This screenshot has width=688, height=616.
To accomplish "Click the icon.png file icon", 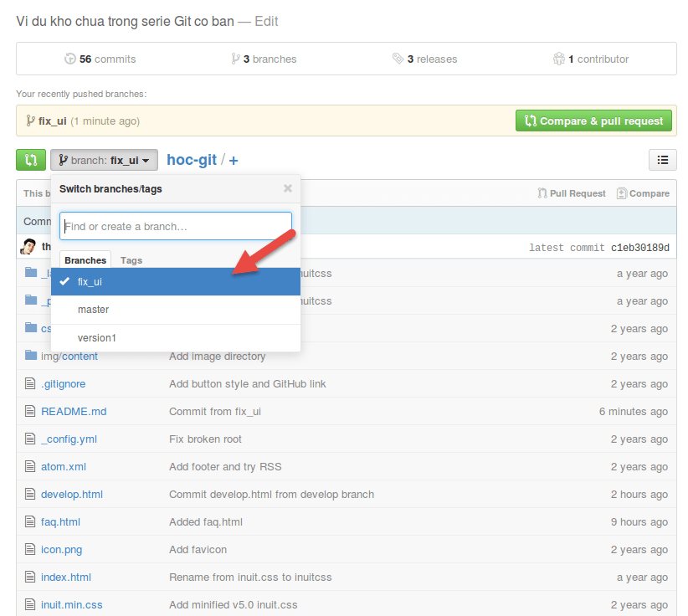I will (30, 549).
